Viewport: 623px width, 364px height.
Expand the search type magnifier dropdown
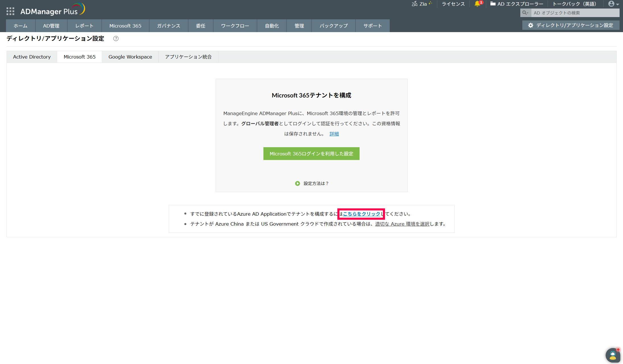pos(525,13)
